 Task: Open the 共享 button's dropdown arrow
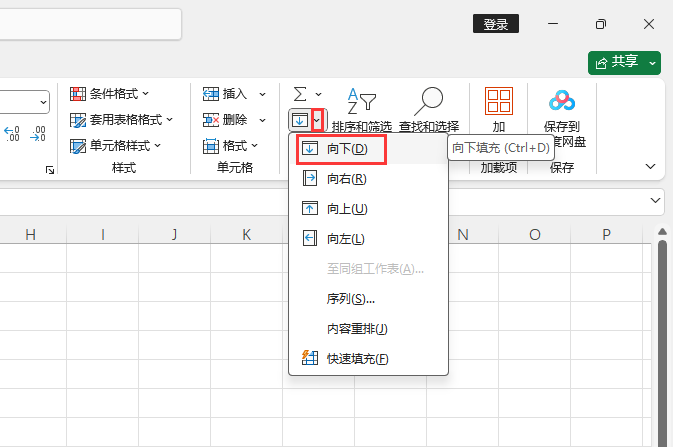coord(653,63)
